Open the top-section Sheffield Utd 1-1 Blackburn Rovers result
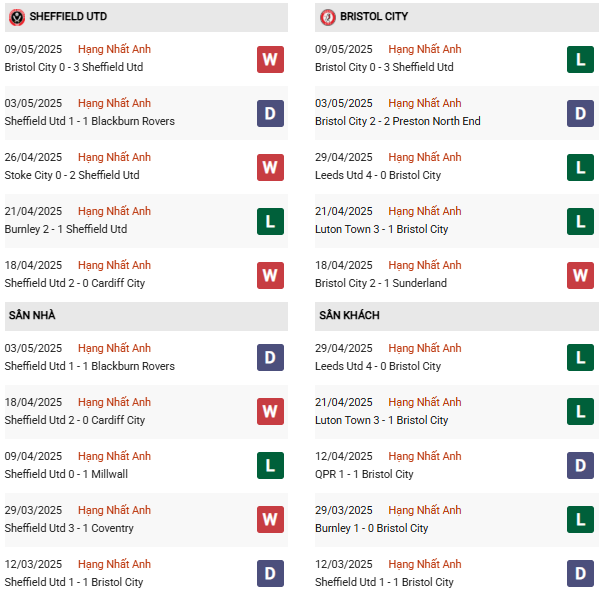This screenshot has width=600, height=595. [x=90, y=121]
